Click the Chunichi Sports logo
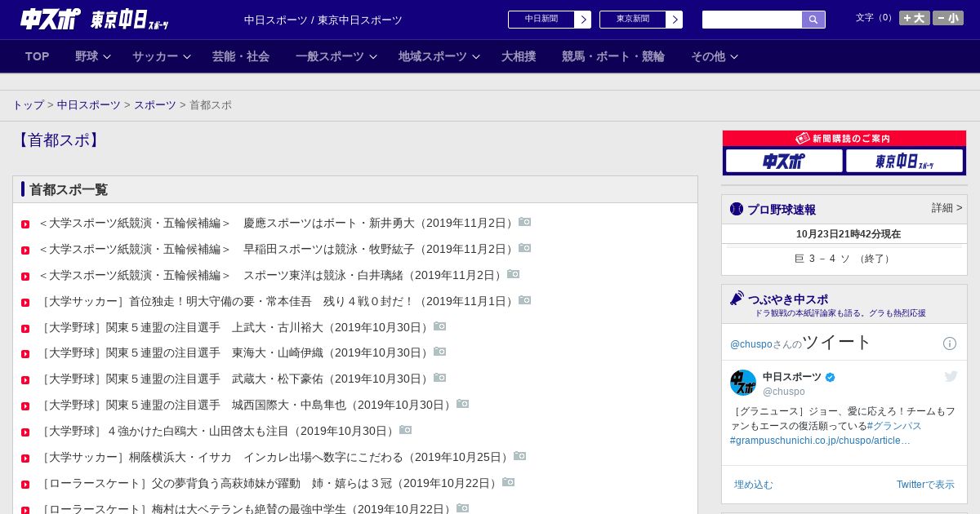The width and height of the screenshot is (980, 514). tap(51, 19)
